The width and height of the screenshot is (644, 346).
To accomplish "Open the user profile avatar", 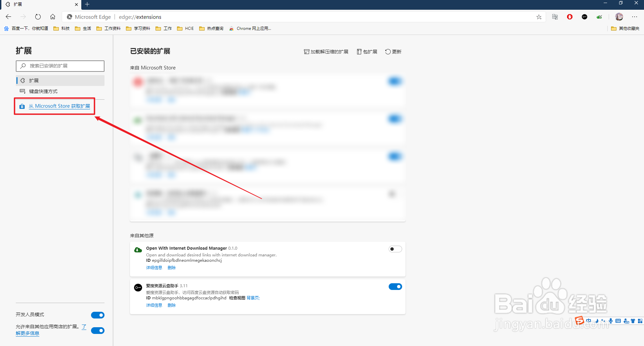I will 619,17.
